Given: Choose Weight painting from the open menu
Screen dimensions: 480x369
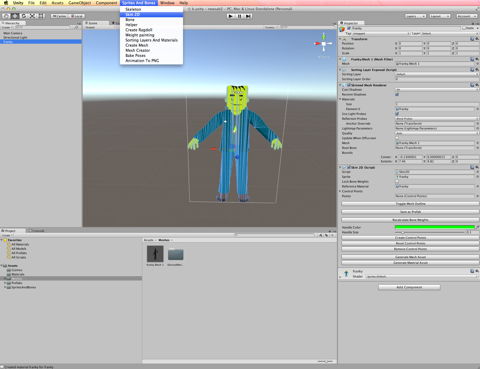Looking at the screenshot, I should 140,35.
